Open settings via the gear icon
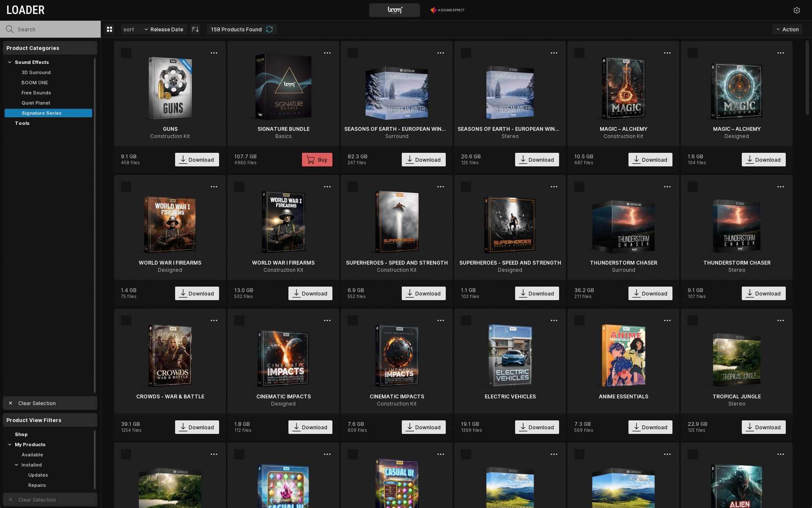 point(797,10)
